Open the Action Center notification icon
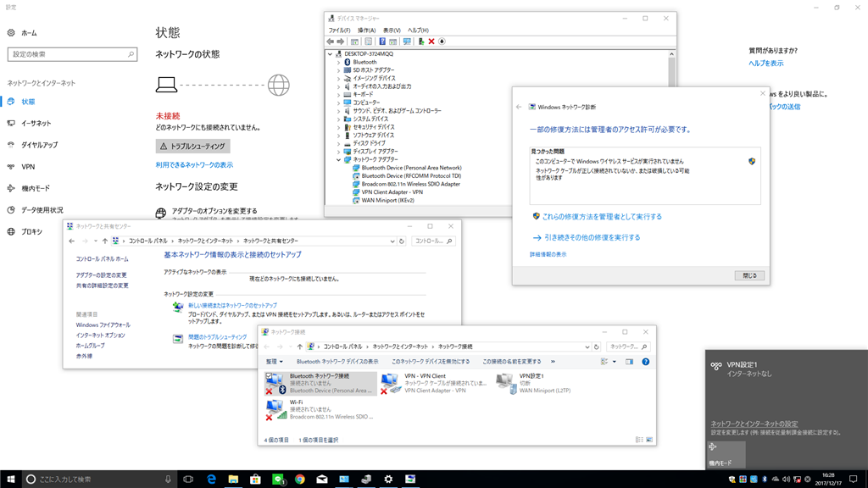The height and width of the screenshot is (488, 868). (853, 480)
